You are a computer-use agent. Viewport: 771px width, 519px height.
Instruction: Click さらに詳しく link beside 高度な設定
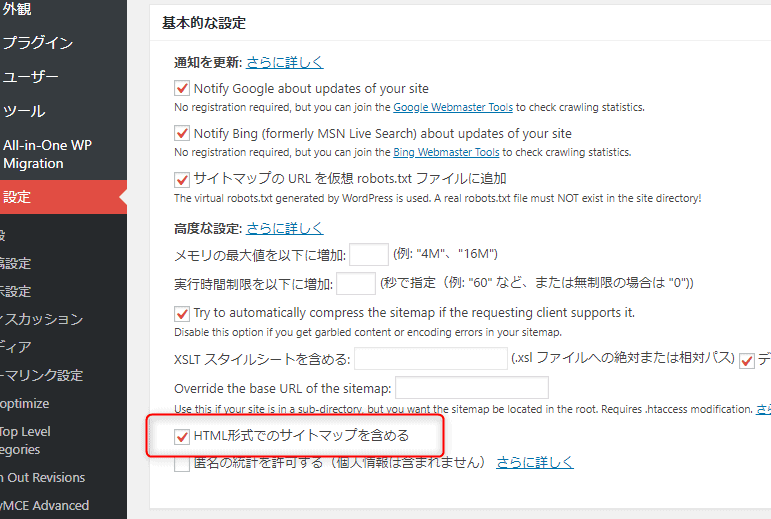click(x=285, y=228)
